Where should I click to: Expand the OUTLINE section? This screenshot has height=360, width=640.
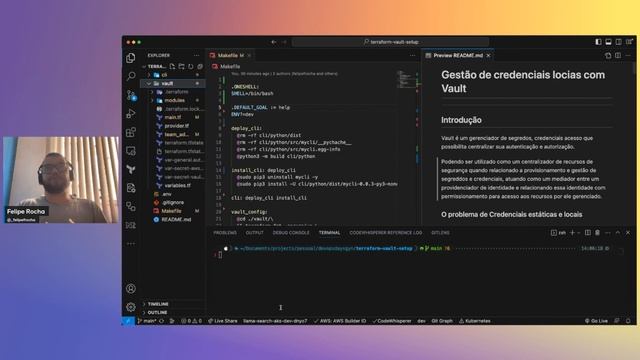(x=173, y=312)
